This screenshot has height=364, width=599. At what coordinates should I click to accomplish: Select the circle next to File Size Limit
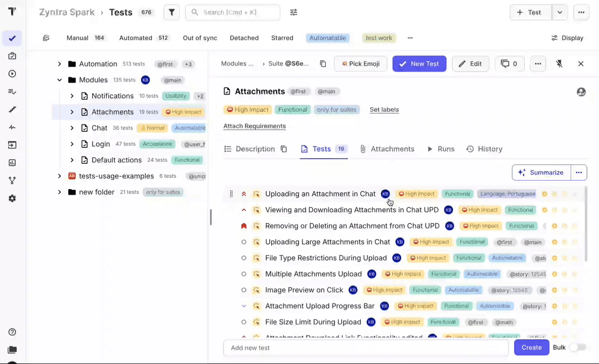[x=244, y=322]
